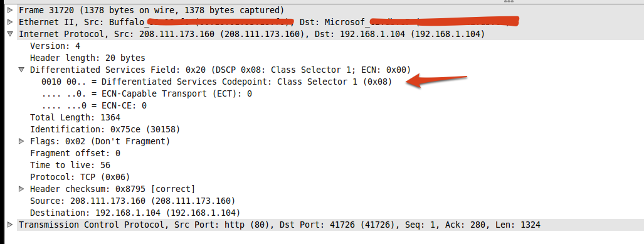Collapse the Differentiated Services Field node
644x244 pixels.
(21, 70)
